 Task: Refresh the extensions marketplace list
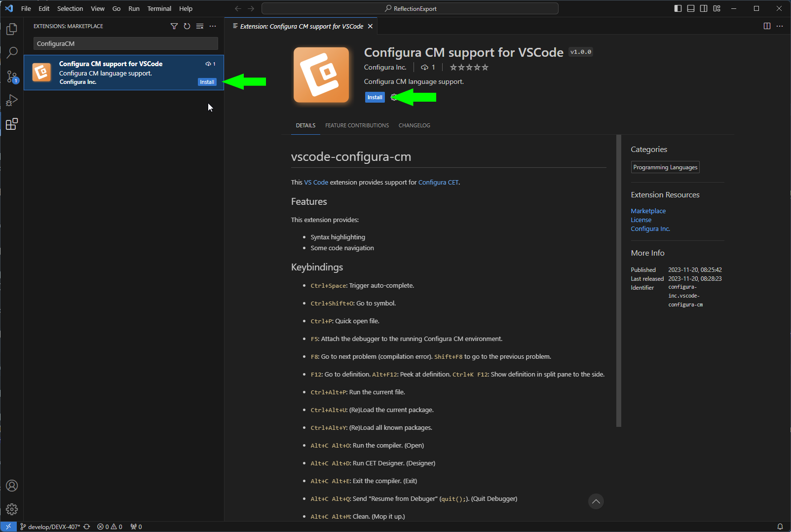point(187,26)
